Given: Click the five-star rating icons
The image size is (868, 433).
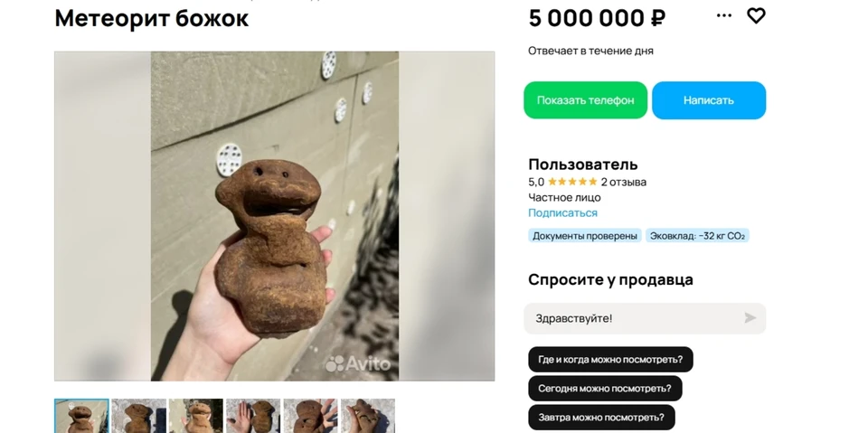Looking at the screenshot, I should [x=572, y=182].
